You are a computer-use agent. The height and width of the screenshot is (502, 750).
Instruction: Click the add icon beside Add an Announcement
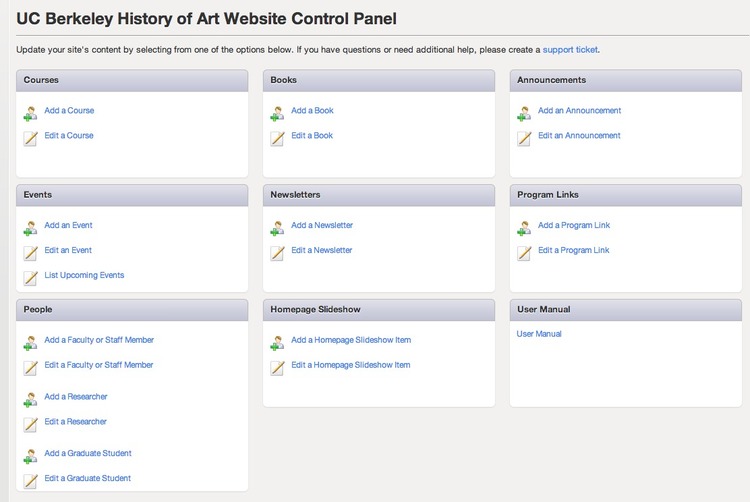pos(524,114)
